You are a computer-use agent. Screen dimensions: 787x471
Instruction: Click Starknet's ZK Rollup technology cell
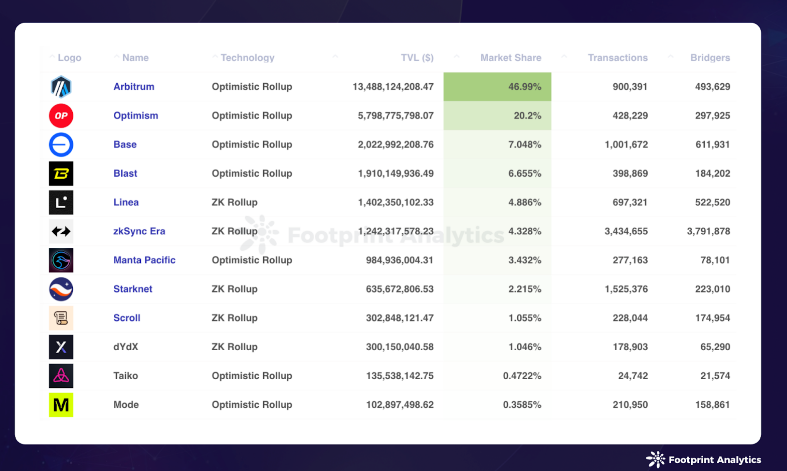tap(234, 289)
